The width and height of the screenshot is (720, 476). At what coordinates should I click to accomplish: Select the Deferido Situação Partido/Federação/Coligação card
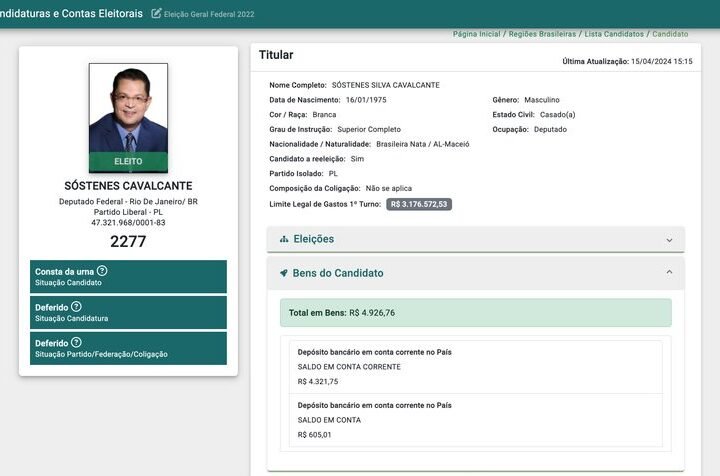(x=128, y=348)
